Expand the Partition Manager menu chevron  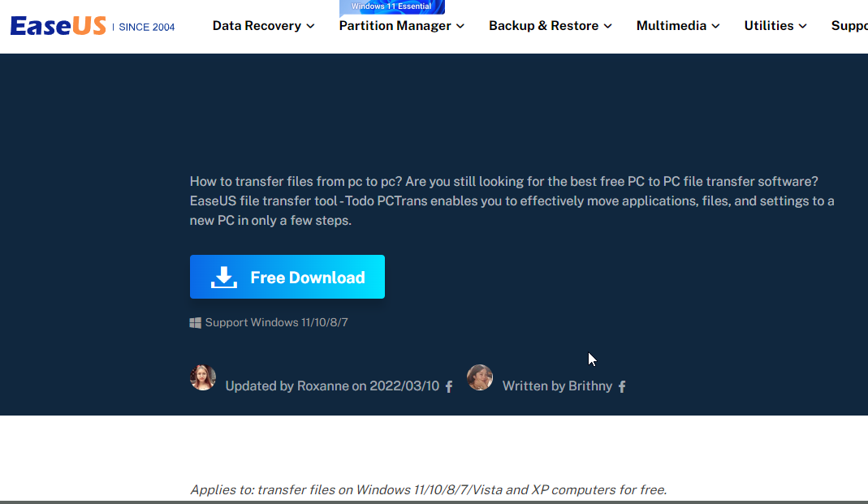460,26
